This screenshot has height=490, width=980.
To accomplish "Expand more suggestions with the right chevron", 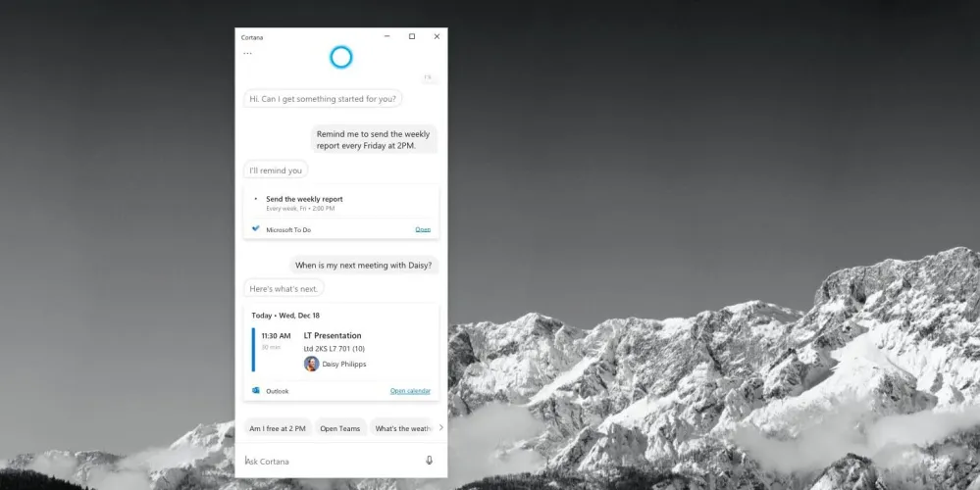I will 440,428.
